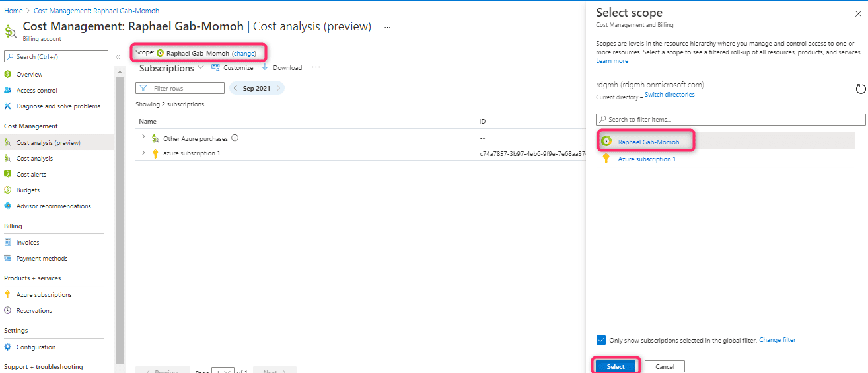This screenshot has width=868, height=373.
Task: Open Cost alerts in sidebar
Action: (x=31, y=175)
